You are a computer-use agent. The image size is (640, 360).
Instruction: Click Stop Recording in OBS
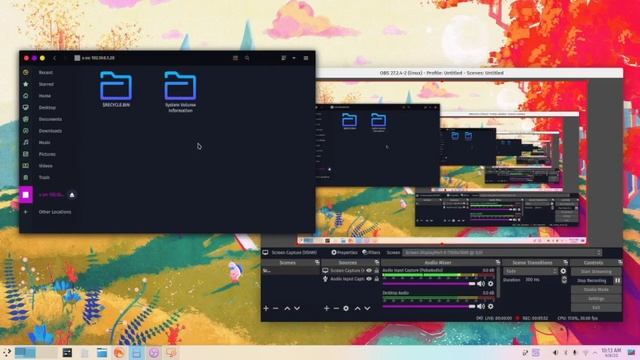click(592, 281)
